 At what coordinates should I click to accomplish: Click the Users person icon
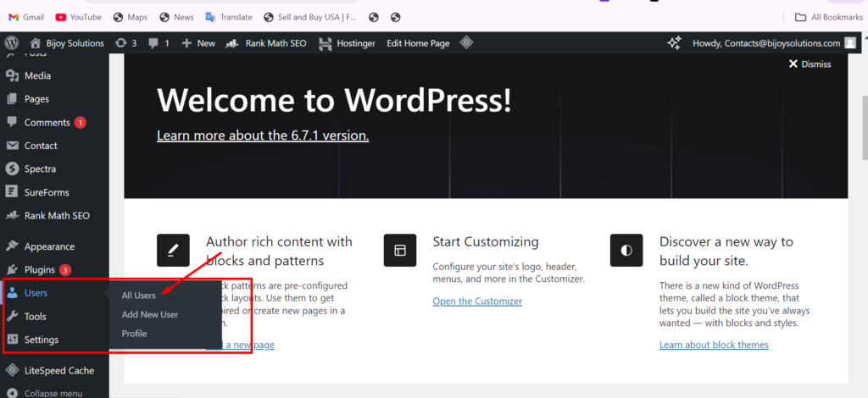(x=12, y=293)
